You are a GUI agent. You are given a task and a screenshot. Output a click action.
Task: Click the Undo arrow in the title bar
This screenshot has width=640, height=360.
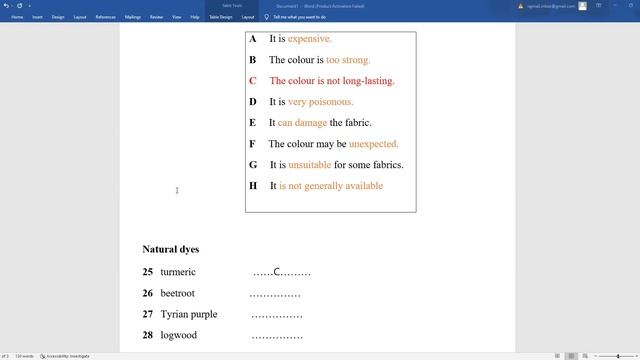click(x=6, y=6)
